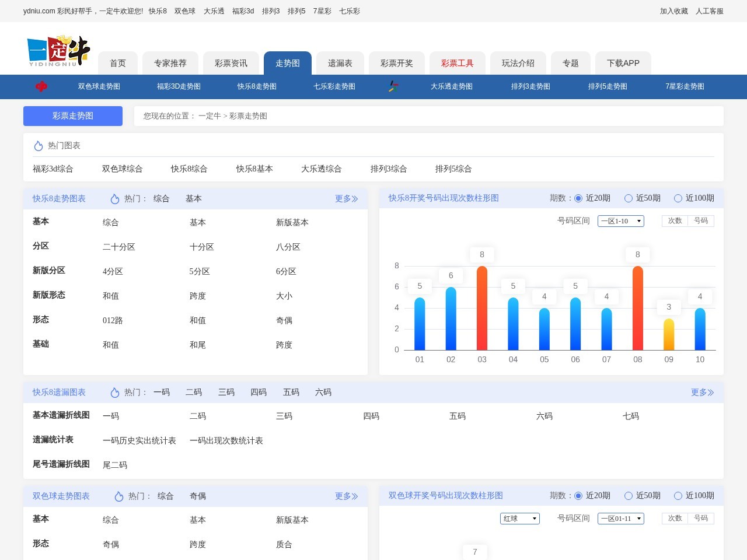Click 更多>> link of 快乐8走势图表
This screenshot has height=560, width=747.
tap(347, 199)
